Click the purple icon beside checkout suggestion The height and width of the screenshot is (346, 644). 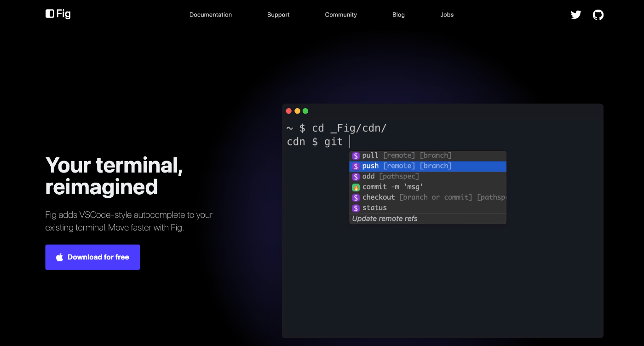click(356, 198)
